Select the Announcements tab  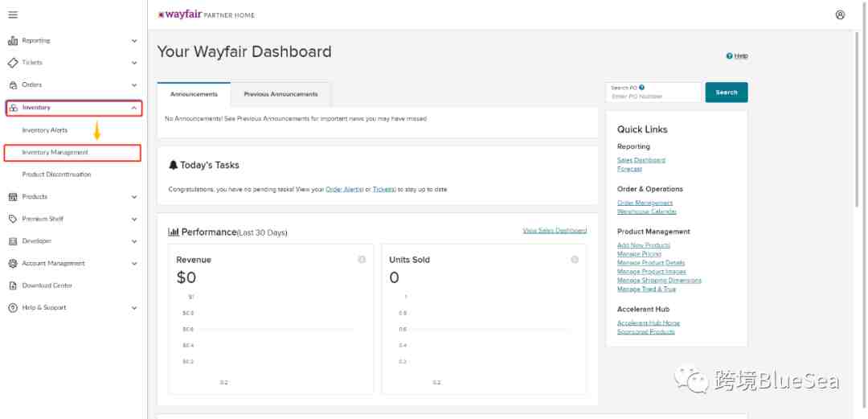(194, 94)
